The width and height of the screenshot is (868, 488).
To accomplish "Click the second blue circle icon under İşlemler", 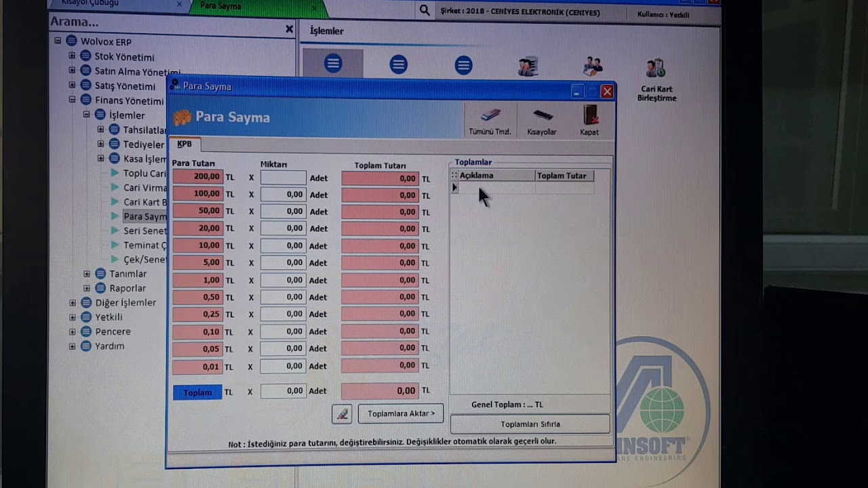I will pyautogui.click(x=399, y=65).
